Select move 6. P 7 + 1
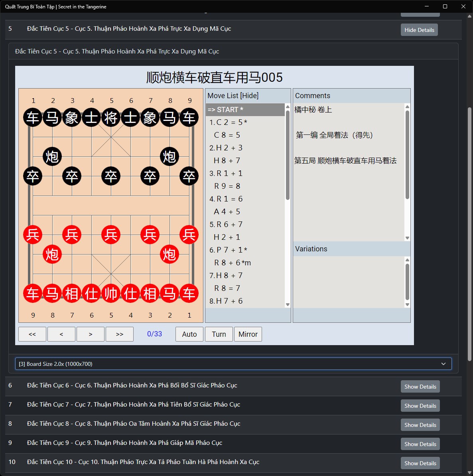Image resolution: width=473 pixels, height=476 pixels. pyautogui.click(x=245, y=250)
